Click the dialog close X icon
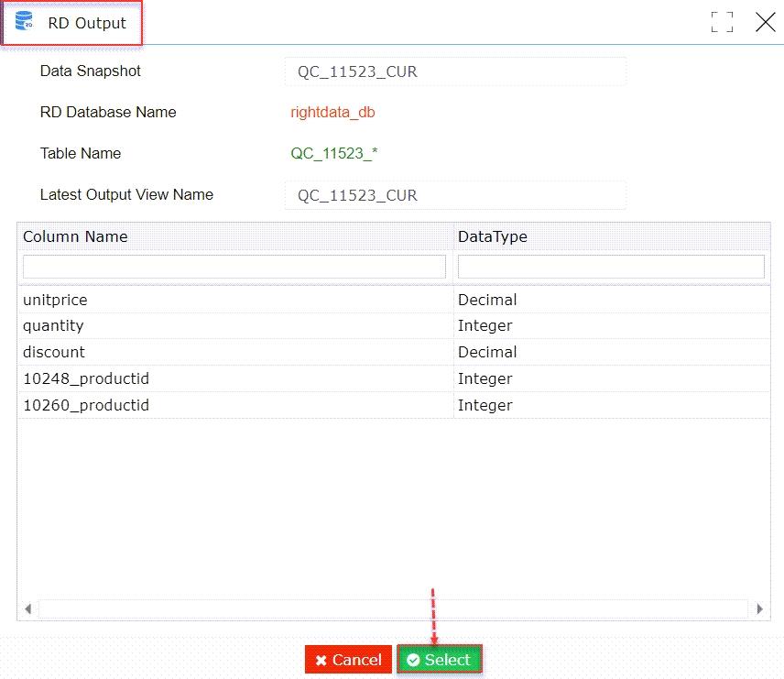Viewport: 784px width, 679px height. coord(766,23)
